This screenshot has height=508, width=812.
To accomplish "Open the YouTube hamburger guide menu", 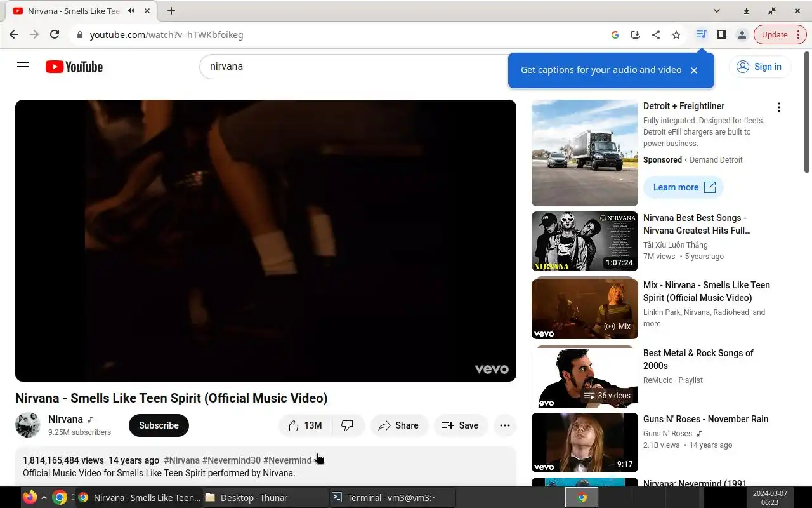I will coord(23,67).
